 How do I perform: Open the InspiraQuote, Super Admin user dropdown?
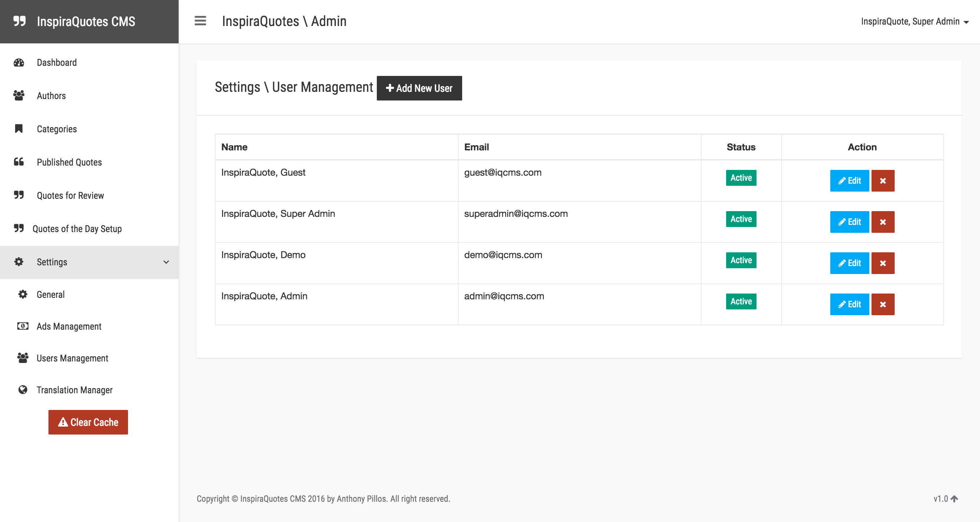click(x=914, y=22)
